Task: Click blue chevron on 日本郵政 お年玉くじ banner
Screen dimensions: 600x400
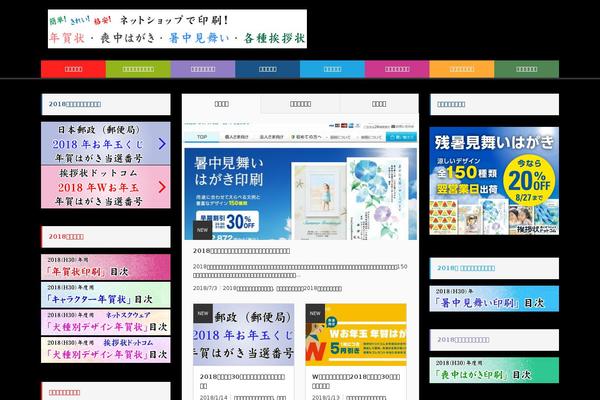Action: coord(162,144)
